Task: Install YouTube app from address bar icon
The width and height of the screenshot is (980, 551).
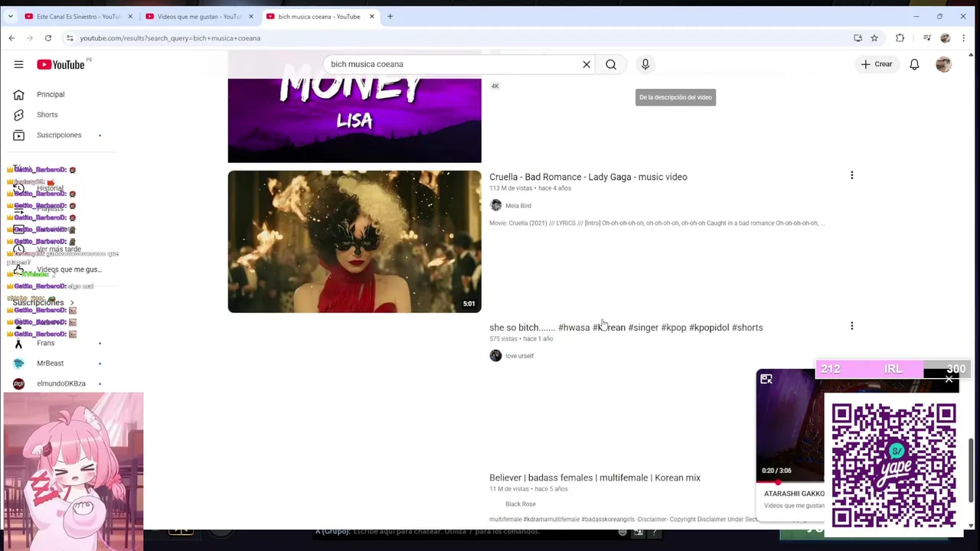Action: pyautogui.click(x=857, y=38)
